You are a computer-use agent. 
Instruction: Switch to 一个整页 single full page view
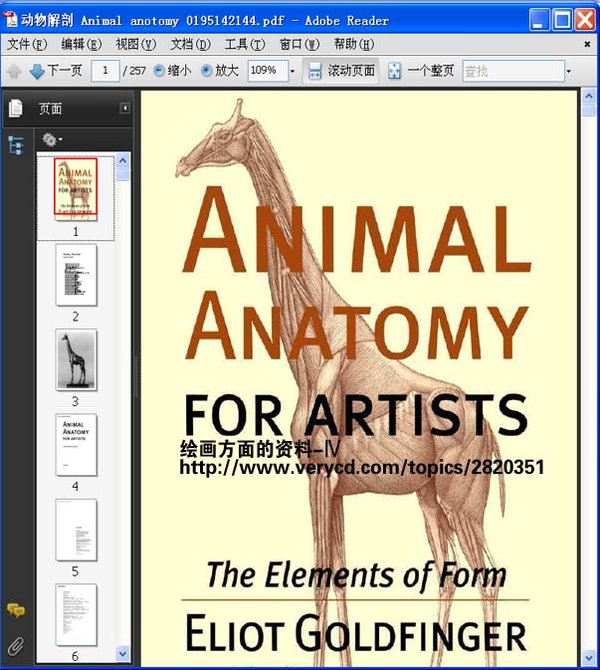coord(421,71)
